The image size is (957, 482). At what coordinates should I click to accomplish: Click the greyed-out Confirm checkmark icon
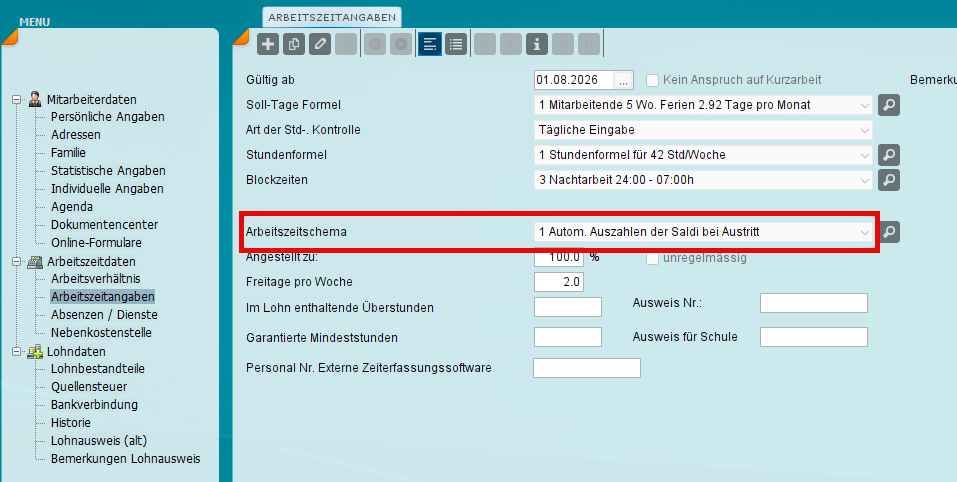(x=375, y=45)
